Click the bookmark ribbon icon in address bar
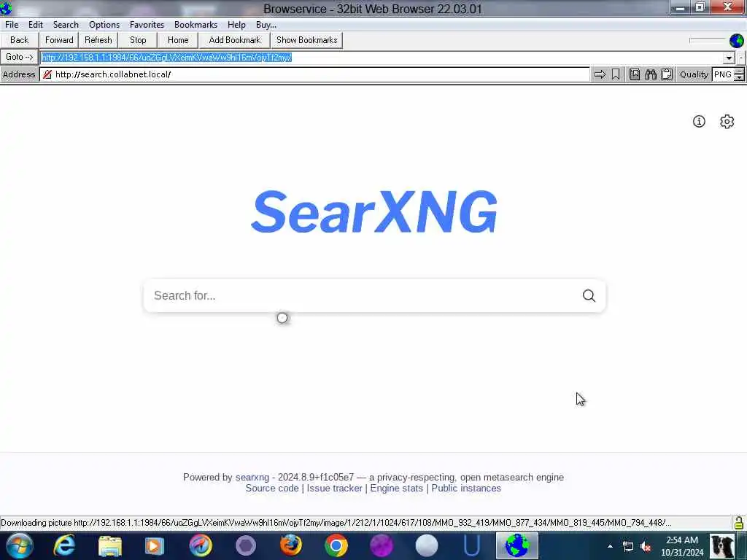 point(616,74)
